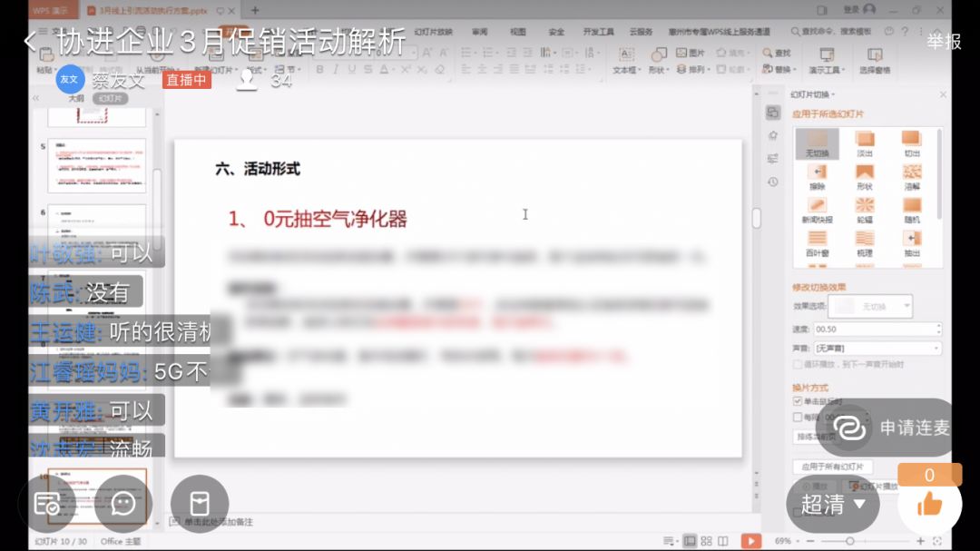The image size is (980, 551).
Task: Toggle the 循环播放 loop checkbox
Action: 797,365
